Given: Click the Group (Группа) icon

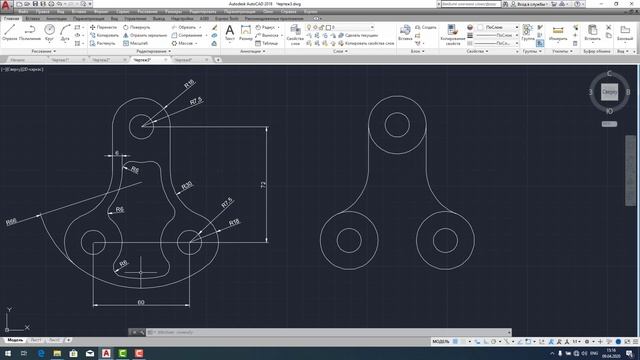Looking at the screenshot, I should pyautogui.click(x=528, y=32).
